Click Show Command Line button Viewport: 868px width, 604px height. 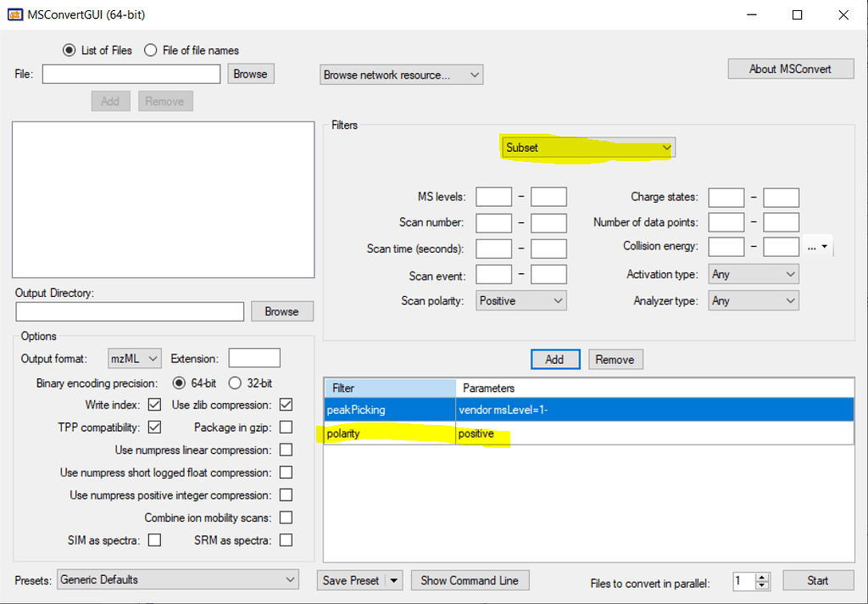tap(470, 581)
